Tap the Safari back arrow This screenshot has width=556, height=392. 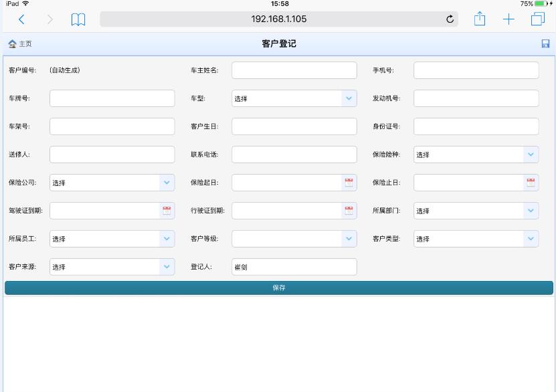(22, 19)
